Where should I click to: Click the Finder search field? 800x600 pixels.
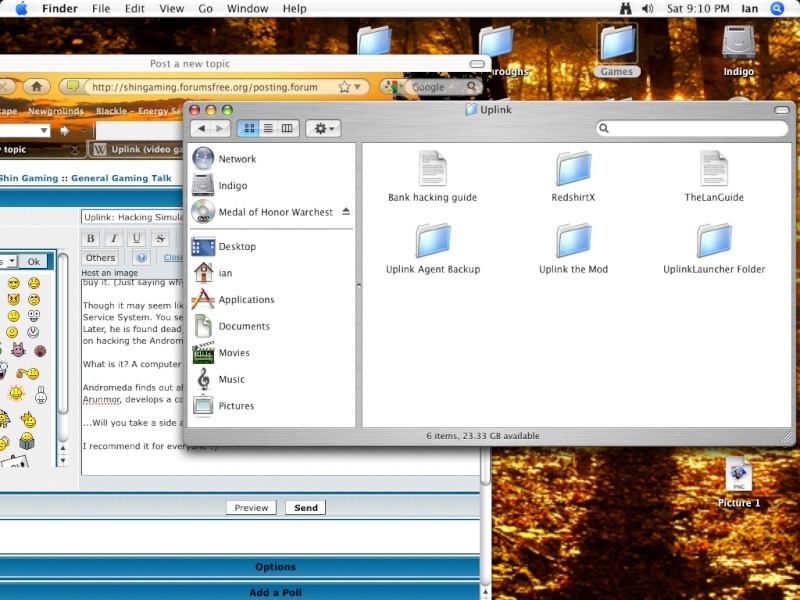pos(692,128)
